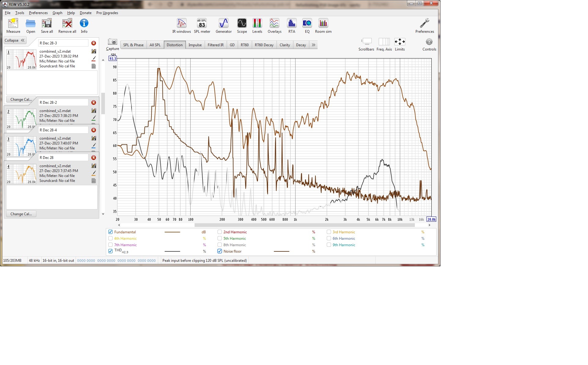Remove measurement R Dec 28-4
588x365 pixels.
coord(94,130)
